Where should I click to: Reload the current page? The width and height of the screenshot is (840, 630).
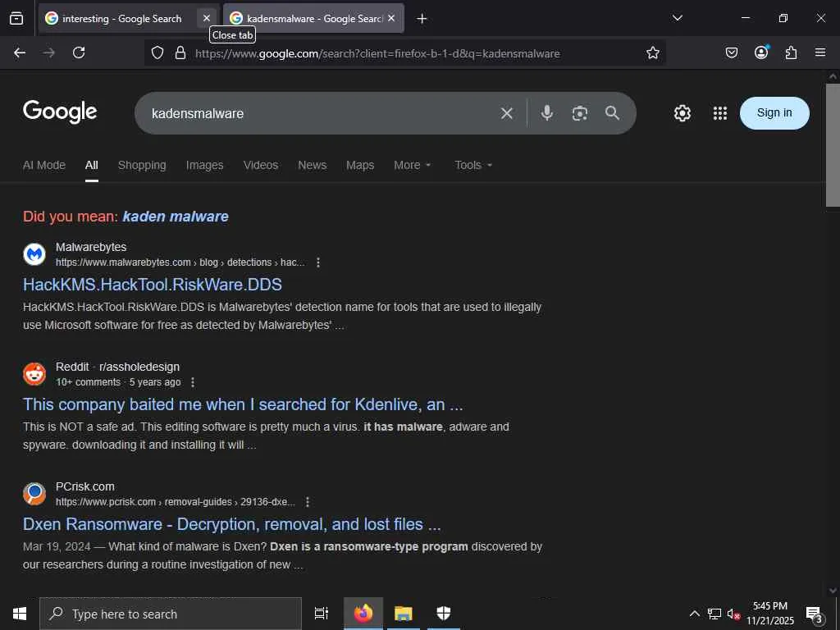(79, 52)
